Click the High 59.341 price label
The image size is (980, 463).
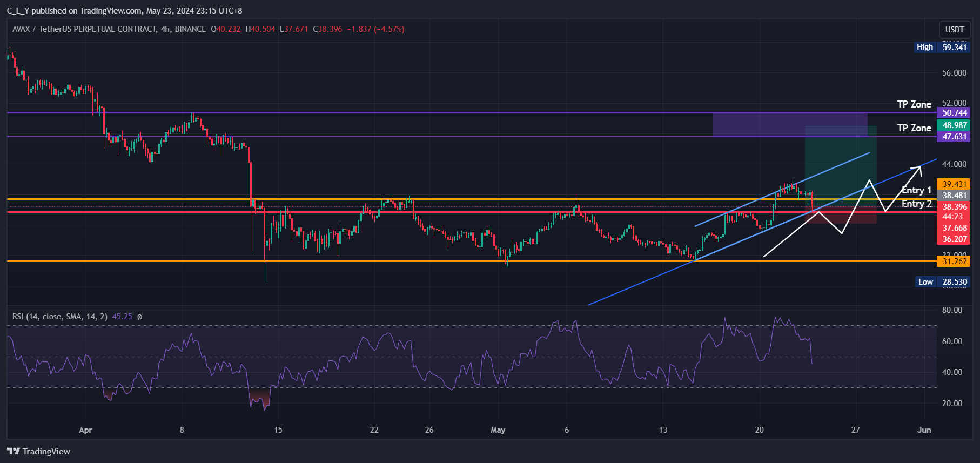[943, 47]
